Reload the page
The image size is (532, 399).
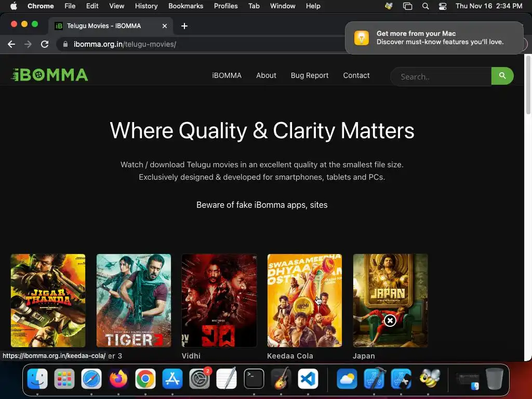coord(45,44)
